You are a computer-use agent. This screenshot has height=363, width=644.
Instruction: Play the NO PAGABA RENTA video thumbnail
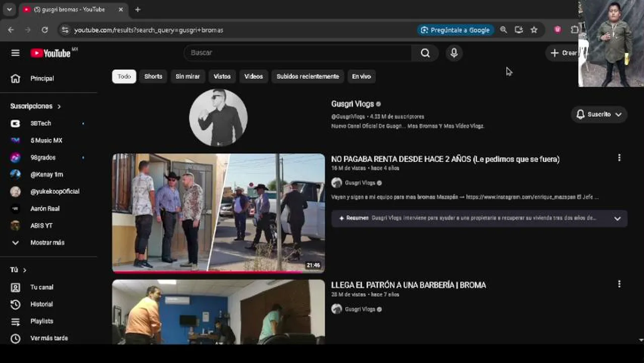(x=218, y=213)
